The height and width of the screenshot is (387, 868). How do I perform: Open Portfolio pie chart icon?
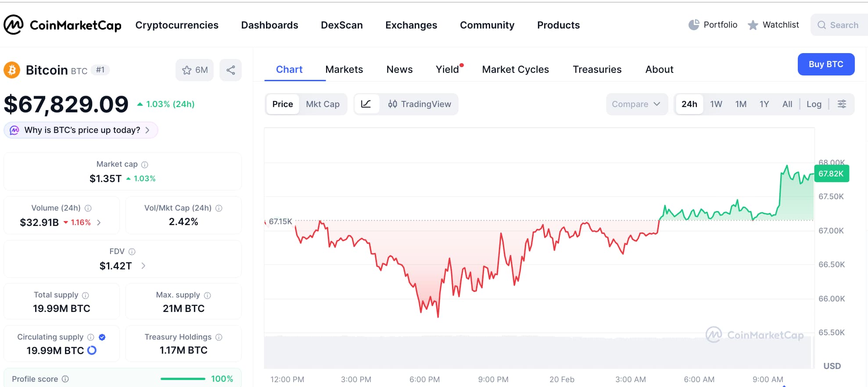(x=694, y=25)
